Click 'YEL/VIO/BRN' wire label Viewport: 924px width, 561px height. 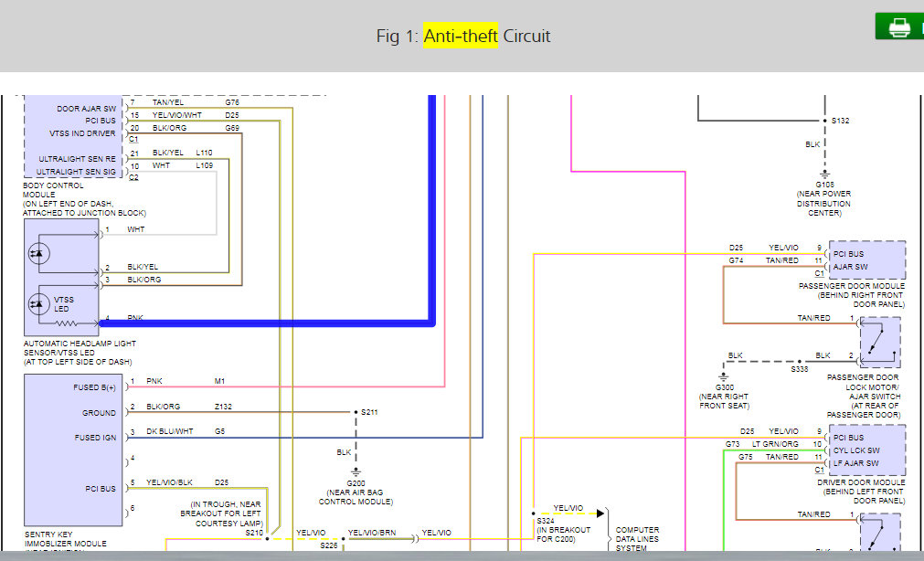coord(372,532)
